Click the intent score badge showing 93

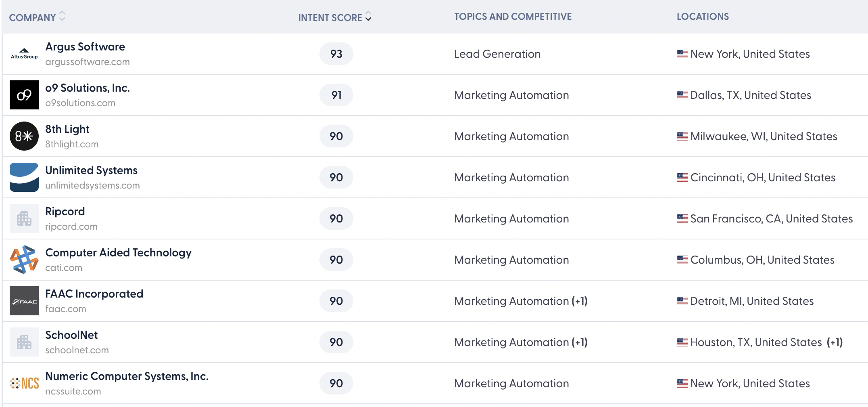point(336,53)
